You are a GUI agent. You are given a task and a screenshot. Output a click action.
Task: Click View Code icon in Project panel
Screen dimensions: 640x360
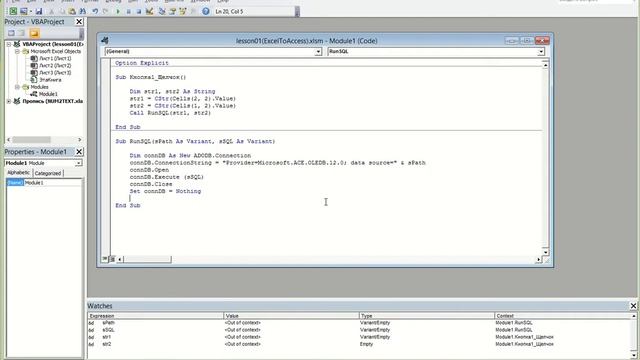point(11,33)
